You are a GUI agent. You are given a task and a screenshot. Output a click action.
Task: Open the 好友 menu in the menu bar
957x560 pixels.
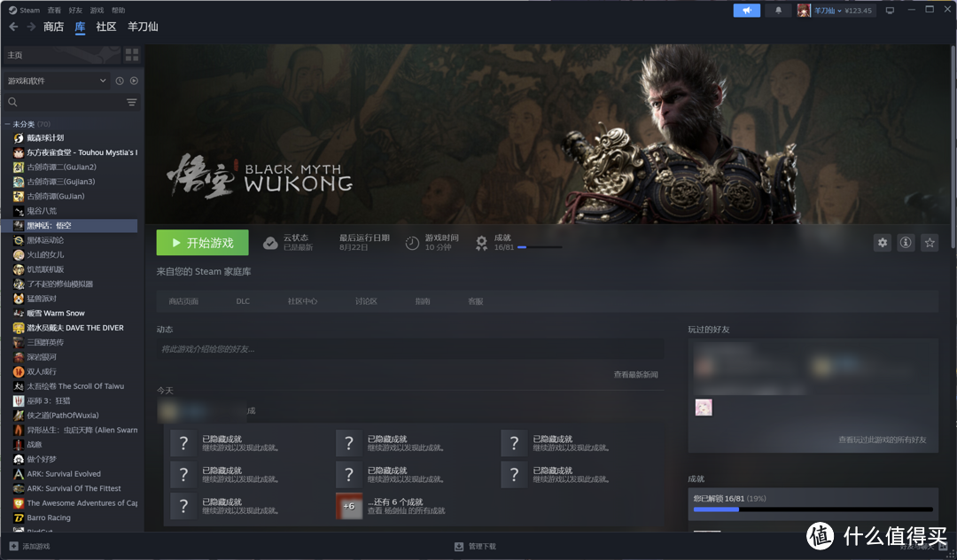click(75, 11)
